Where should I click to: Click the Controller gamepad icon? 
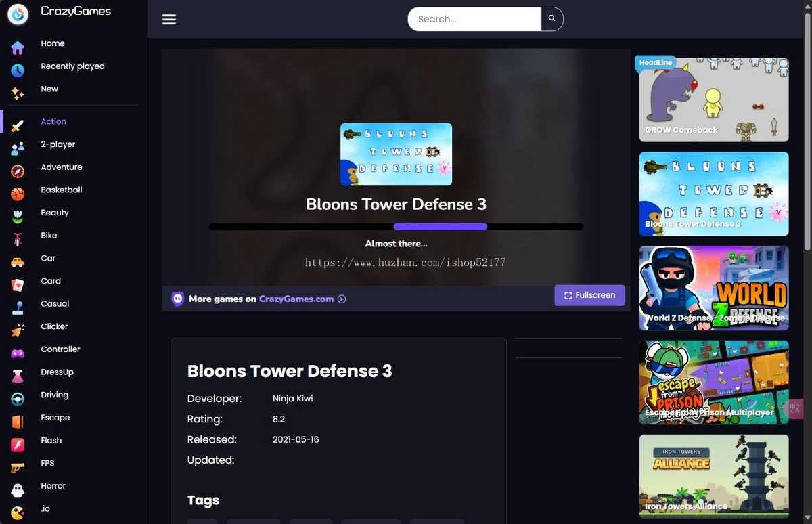coord(18,353)
